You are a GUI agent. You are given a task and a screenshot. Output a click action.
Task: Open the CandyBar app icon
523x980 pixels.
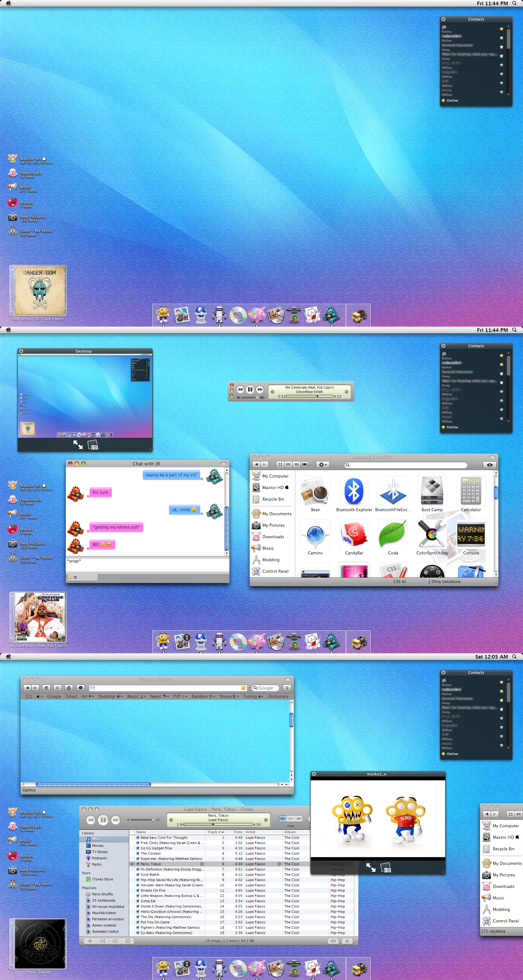(x=354, y=534)
